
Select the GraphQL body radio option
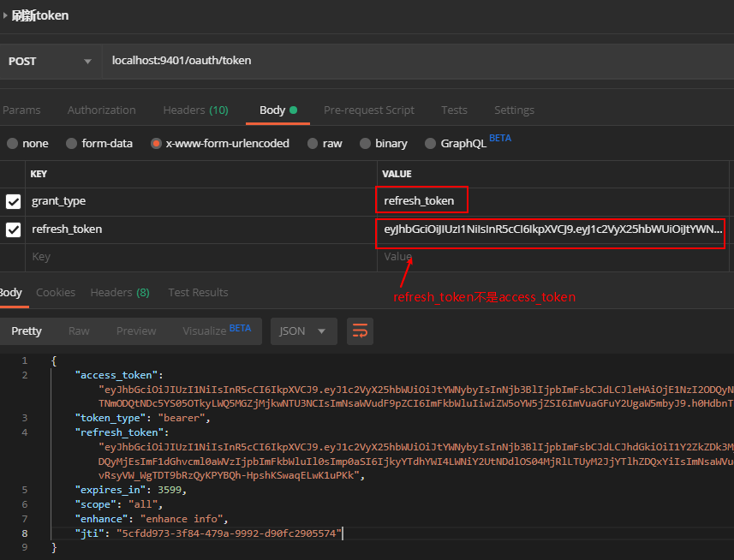tap(432, 144)
